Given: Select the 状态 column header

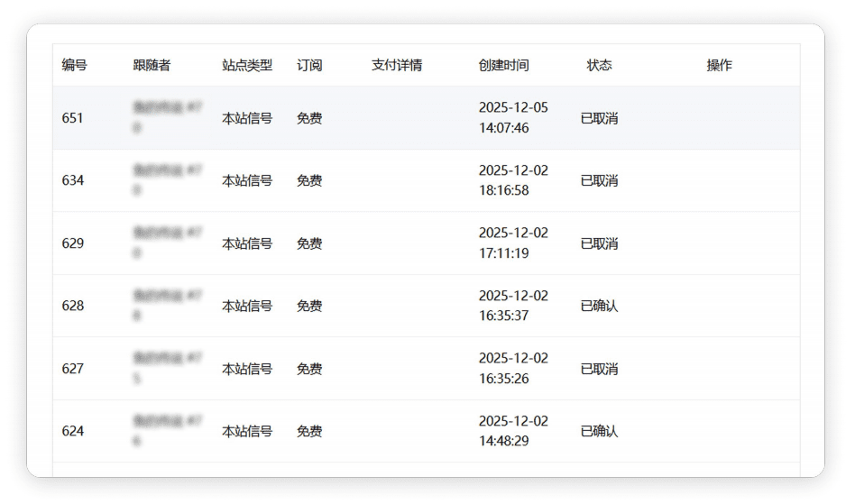Looking at the screenshot, I should [599, 65].
